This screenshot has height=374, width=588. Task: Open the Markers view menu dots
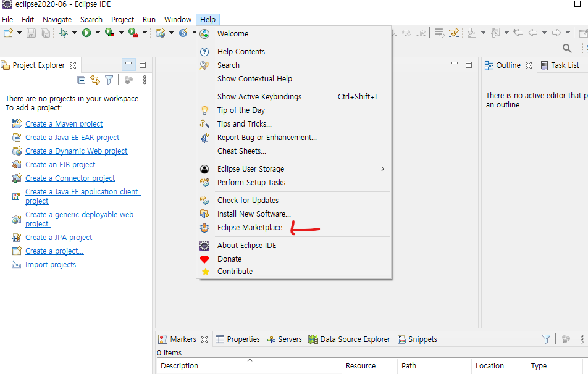[x=582, y=339]
